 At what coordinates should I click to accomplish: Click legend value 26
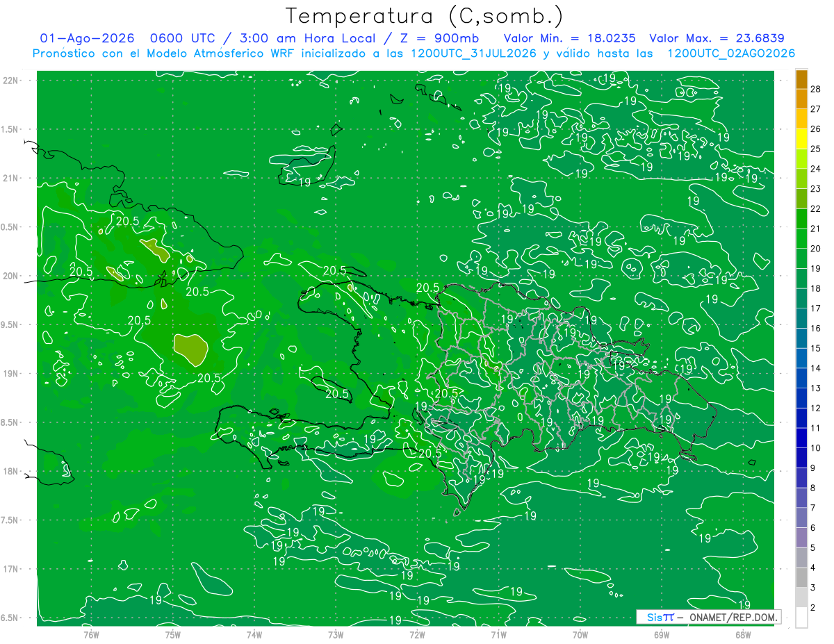point(816,129)
